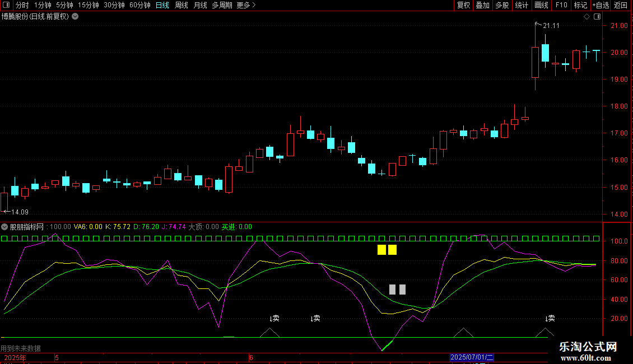Toggle the left sidebar panel icon
Image resolution: width=633 pixels, height=364 pixels.
pos(6,5)
